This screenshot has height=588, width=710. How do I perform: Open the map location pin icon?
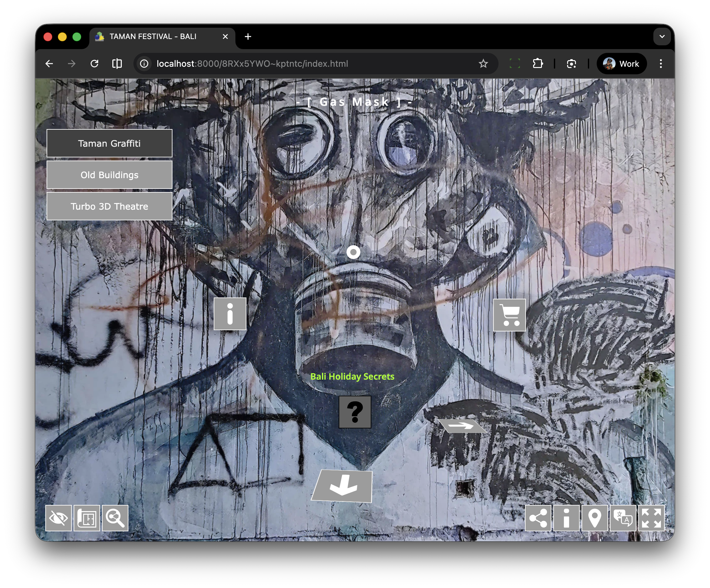[x=594, y=518]
